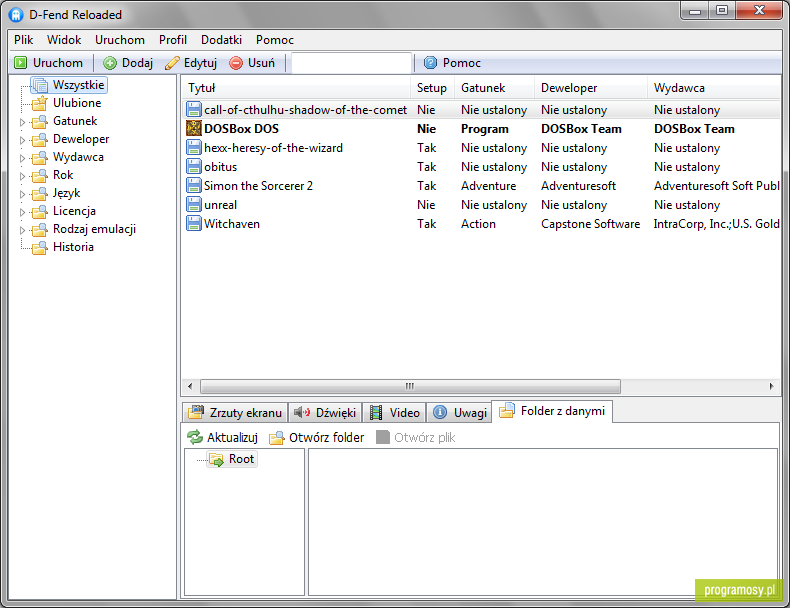Expand the Deweloper tree node
The image size is (790, 608).
pos(22,140)
